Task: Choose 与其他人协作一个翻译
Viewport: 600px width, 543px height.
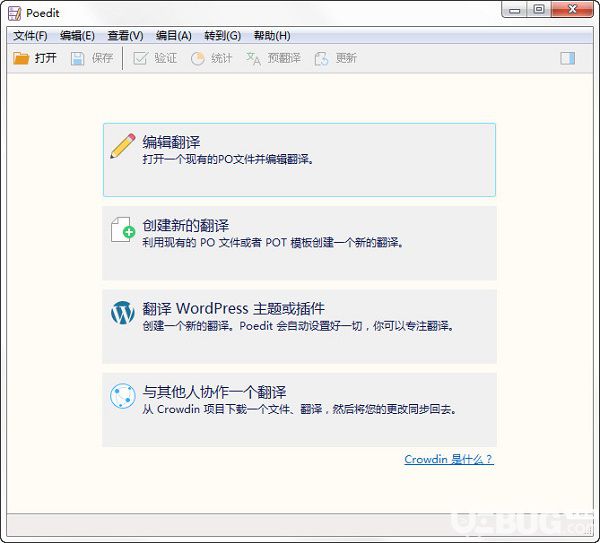Action: click(x=214, y=392)
